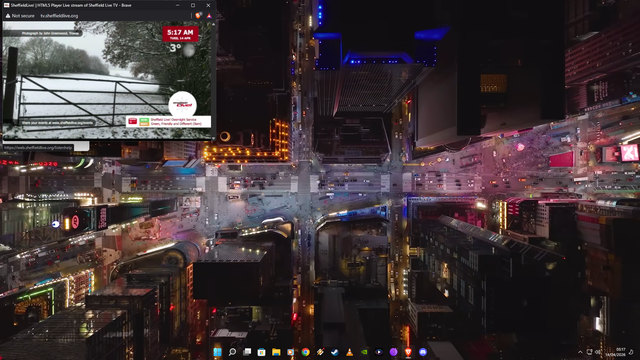Image resolution: width=640 pixels, height=360 pixels.
Task: Launch Google Chrome from taskbar
Action: pyautogui.click(x=305, y=352)
